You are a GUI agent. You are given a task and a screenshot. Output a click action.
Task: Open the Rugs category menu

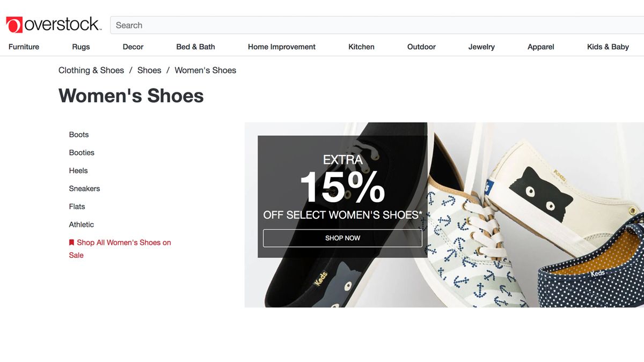80,47
